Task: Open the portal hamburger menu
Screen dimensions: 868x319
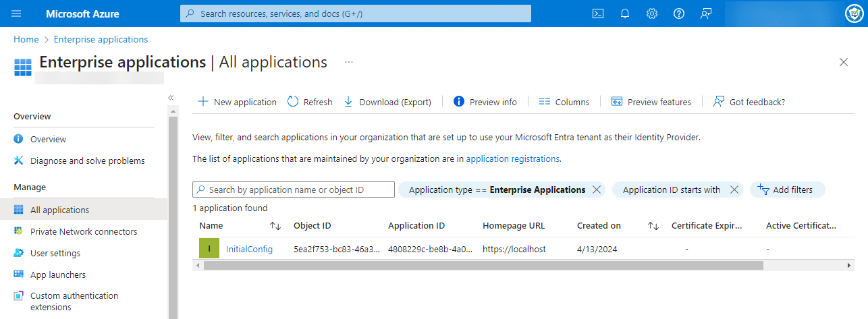Action: click(16, 13)
